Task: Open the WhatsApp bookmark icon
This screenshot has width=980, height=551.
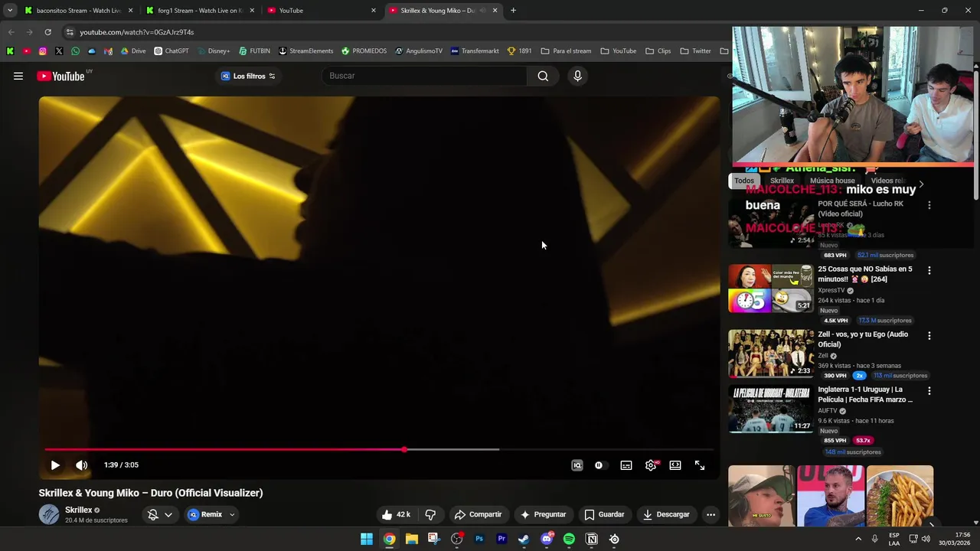Action: 75,51
